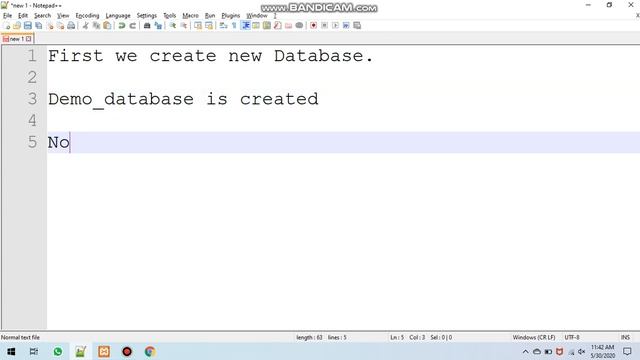Open Find dialog with binoculars icon
The image size is (640, 360).
pos(147,26)
